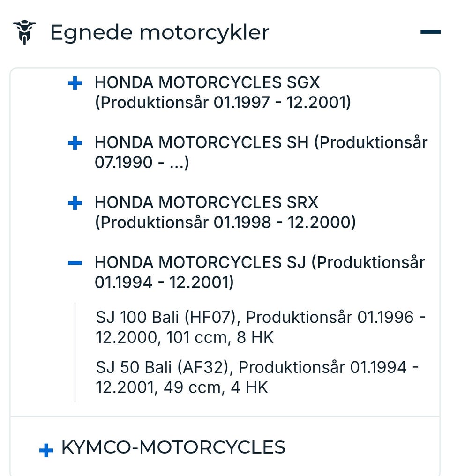Click SH production date 07.1990 - ...
This screenshot has width=450, height=476.
[x=142, y=163]
